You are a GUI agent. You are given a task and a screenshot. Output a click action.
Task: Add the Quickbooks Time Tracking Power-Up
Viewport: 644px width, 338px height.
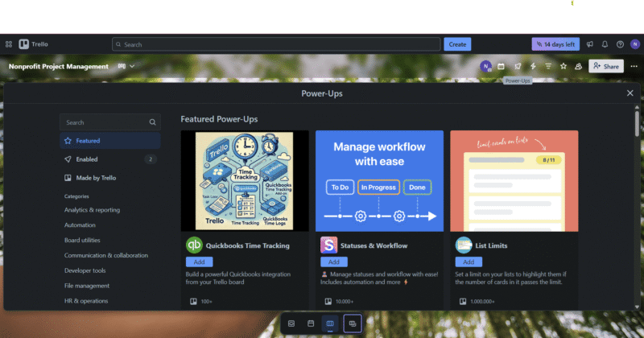click(199, 262)
